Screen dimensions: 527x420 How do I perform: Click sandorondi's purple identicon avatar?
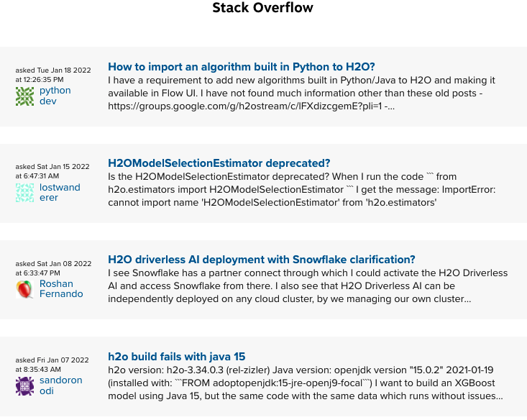tap(24, 386)
